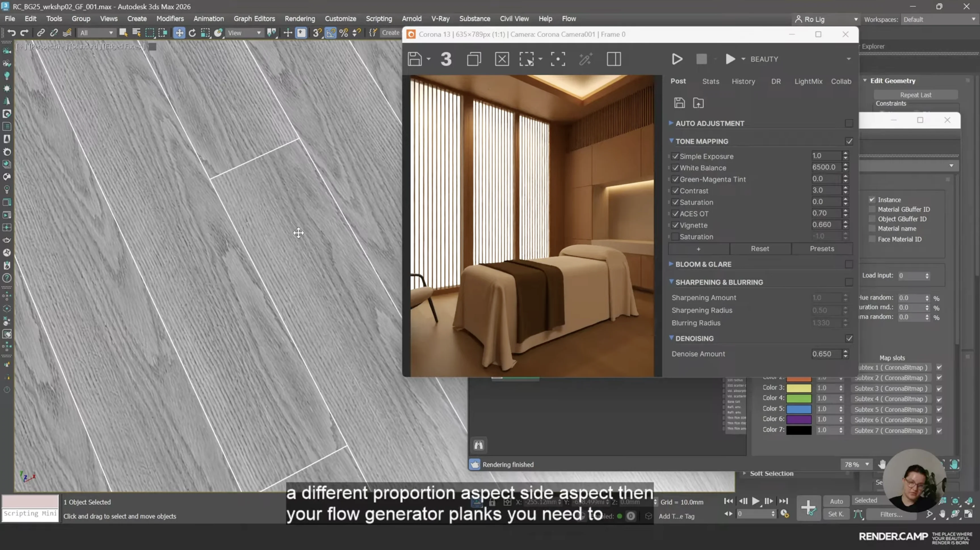The image size is (980, 550).
Task: Select the render region tool icon
Action: (x=527, y=59)
